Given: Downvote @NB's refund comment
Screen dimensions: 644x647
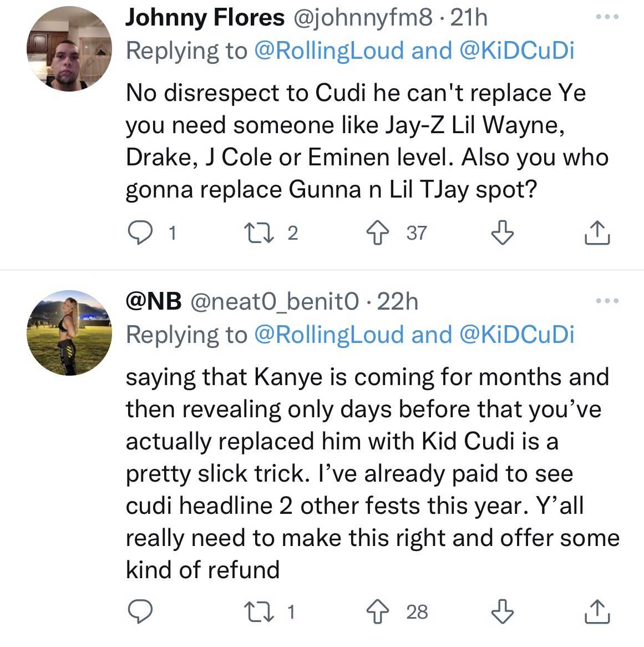Looking at the screenshot, I should [x=503, y=611].
